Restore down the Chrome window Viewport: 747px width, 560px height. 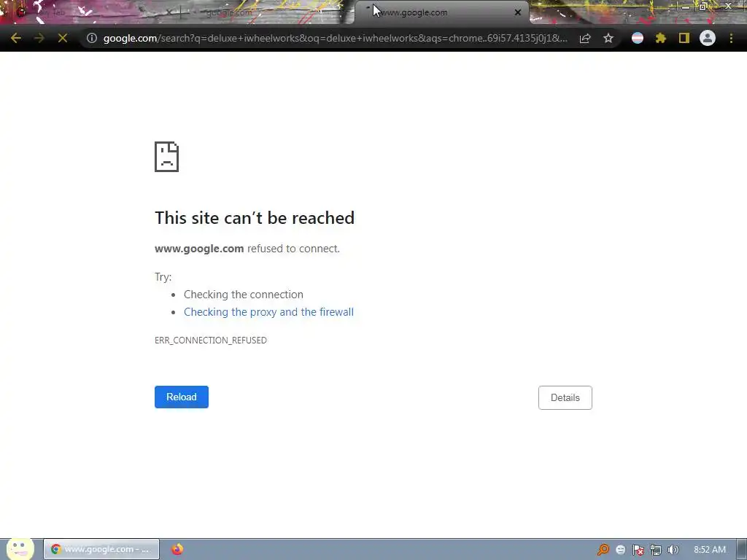point(703,7)
